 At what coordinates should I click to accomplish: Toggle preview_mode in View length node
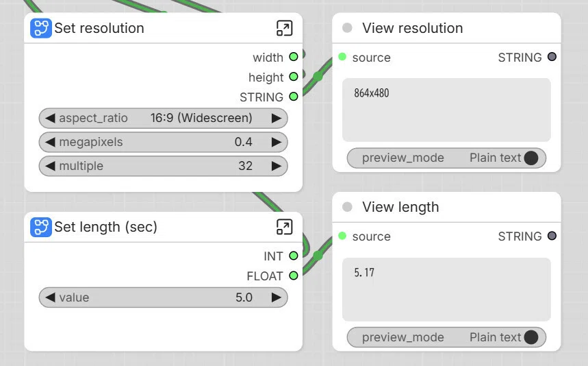click(x=446, y=337)
